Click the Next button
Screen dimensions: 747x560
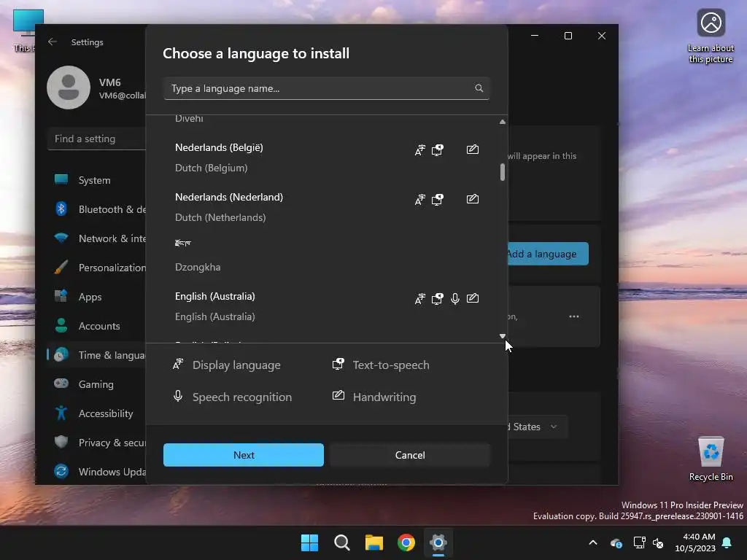244,455
